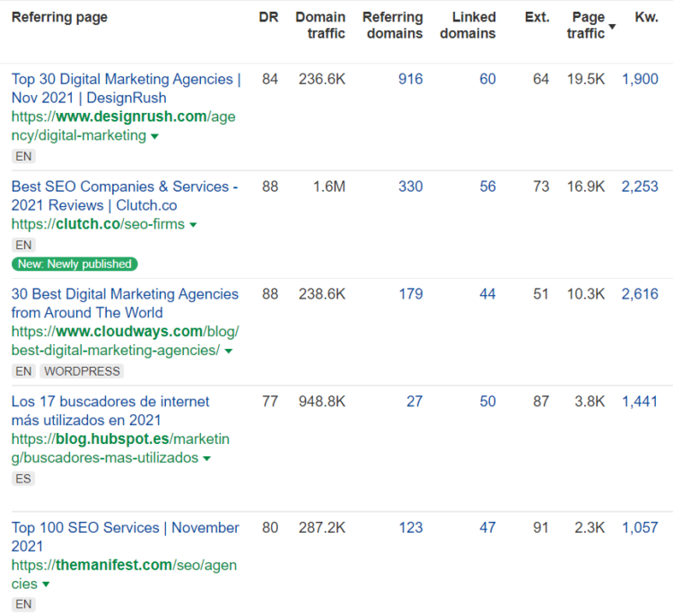Click the New: Newly published badge

[x=74, y=264]
